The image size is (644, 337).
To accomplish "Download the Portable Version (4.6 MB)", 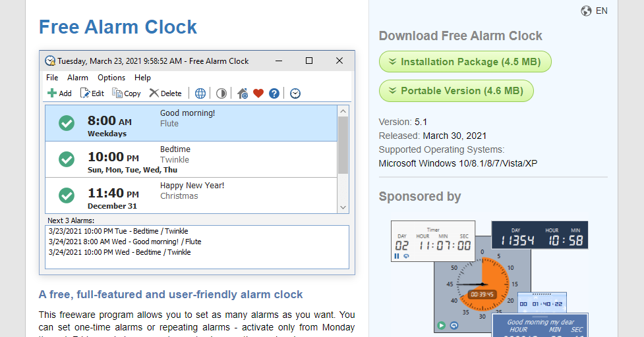I will 456,91.
